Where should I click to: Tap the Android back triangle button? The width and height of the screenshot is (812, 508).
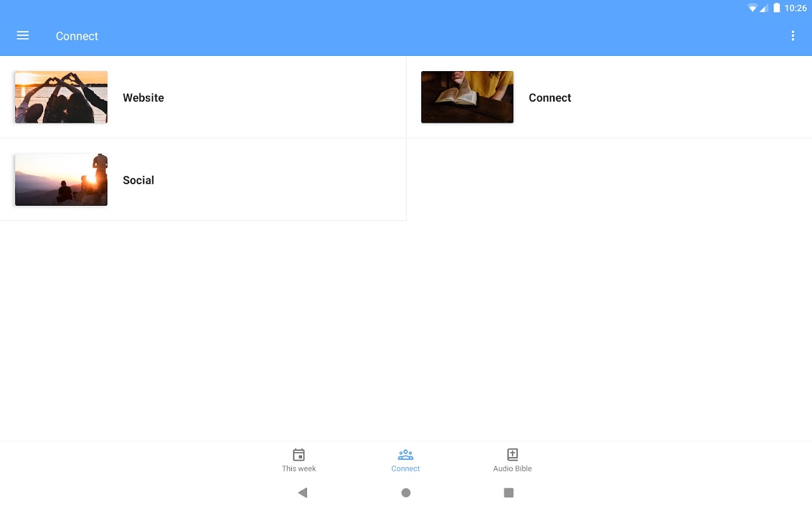tap(303, 493)
